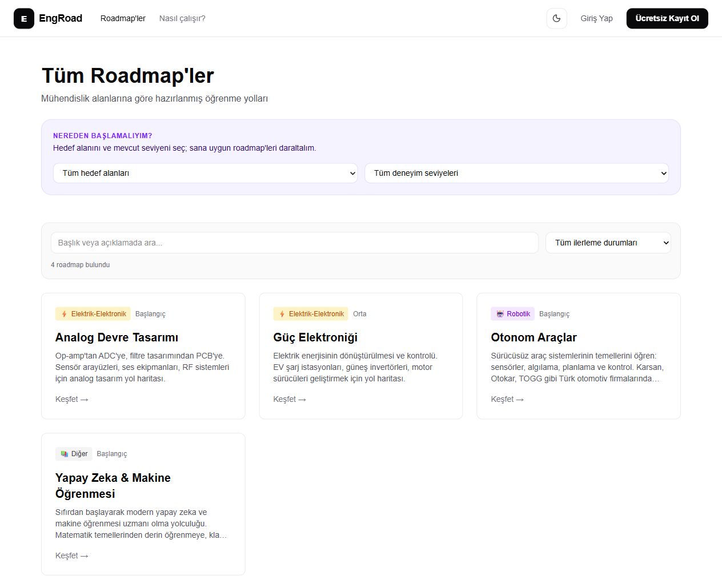
Task: Open the Tüm ilerleme durumları dropdown
Action: coord(608,243)
